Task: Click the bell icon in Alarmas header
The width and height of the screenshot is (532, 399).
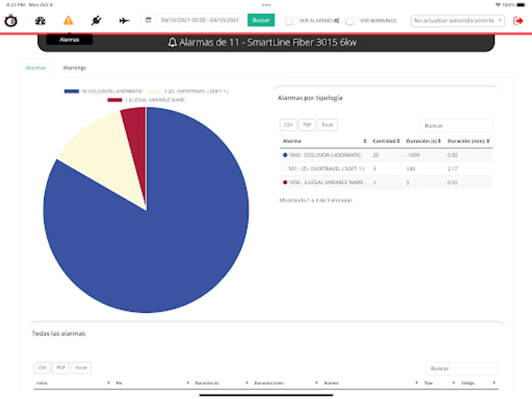Action: pos(172,43)
